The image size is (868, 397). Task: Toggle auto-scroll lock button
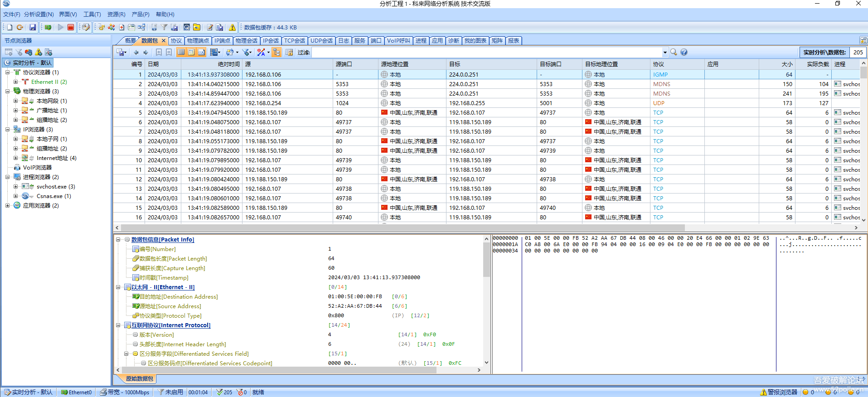[289, 52]
